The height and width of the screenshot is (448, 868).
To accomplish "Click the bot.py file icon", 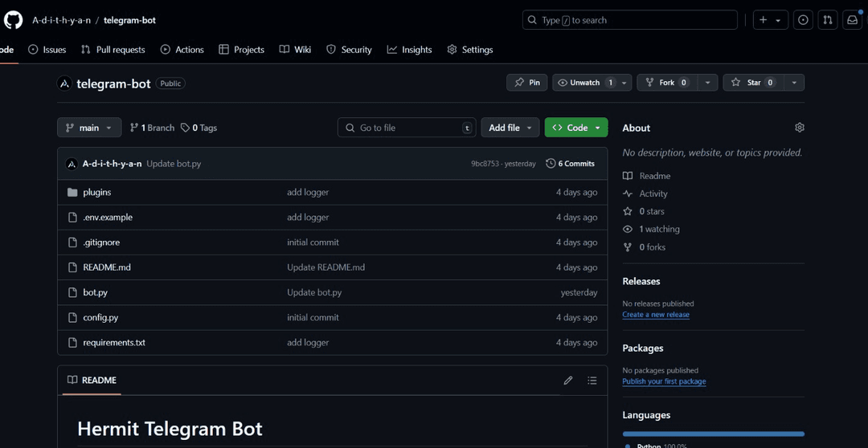I will pos(72,292).
